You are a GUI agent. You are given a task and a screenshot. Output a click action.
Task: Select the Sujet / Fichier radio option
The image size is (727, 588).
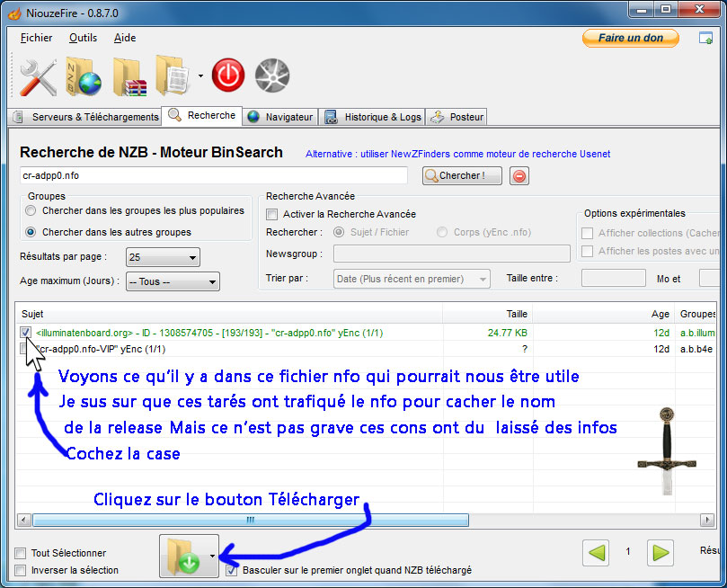coord(339,232)
